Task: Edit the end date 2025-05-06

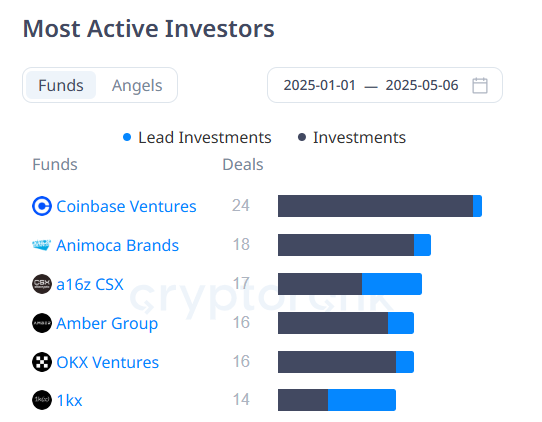Action: point(422,85)
